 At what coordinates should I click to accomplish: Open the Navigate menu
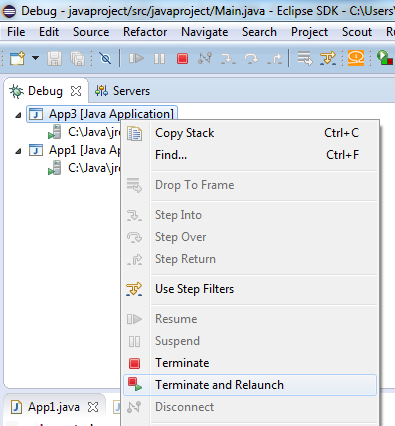pyautogui.click(x=205, y=32)
